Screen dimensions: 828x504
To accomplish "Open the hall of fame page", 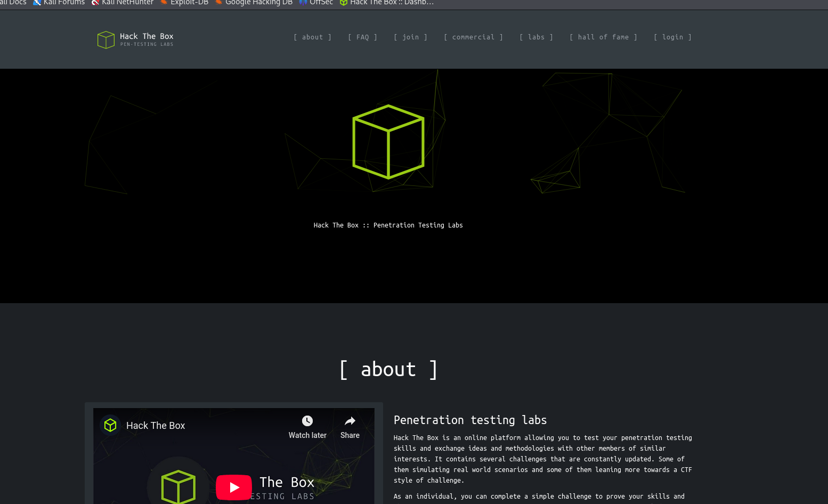I will 604,37.
